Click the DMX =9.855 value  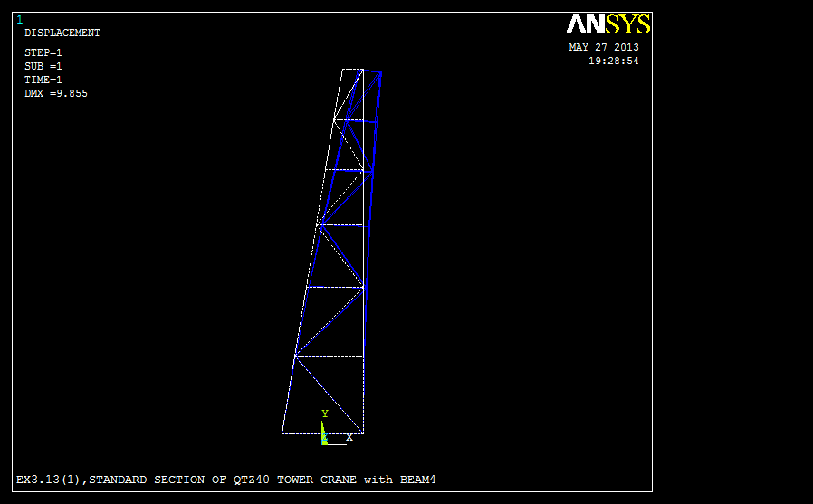(x=56, y=94)
